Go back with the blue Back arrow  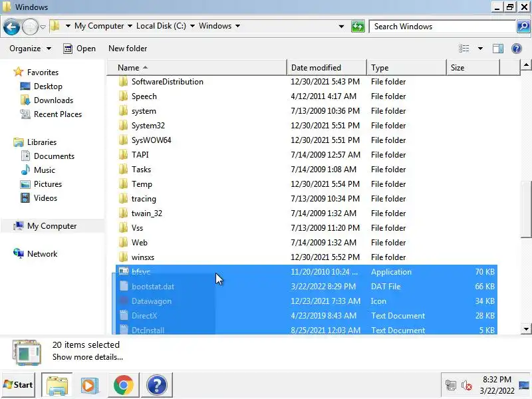pos(11,27)
